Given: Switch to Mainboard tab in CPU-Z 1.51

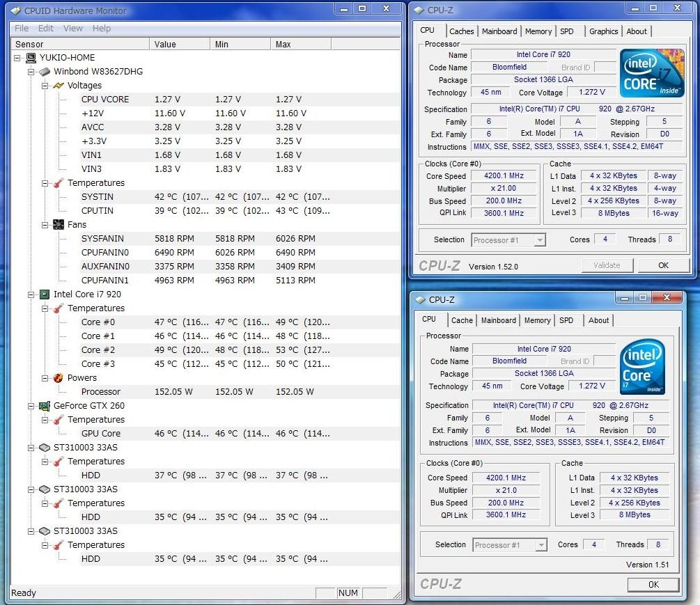Looking at the screenshot, I should coord(498,320).
